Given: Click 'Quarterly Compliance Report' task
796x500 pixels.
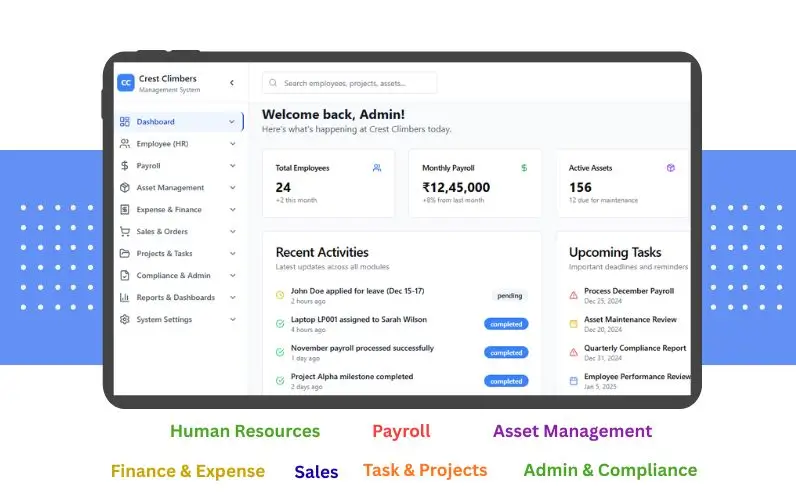Looking at the screenshot, I should pos(635,348).
